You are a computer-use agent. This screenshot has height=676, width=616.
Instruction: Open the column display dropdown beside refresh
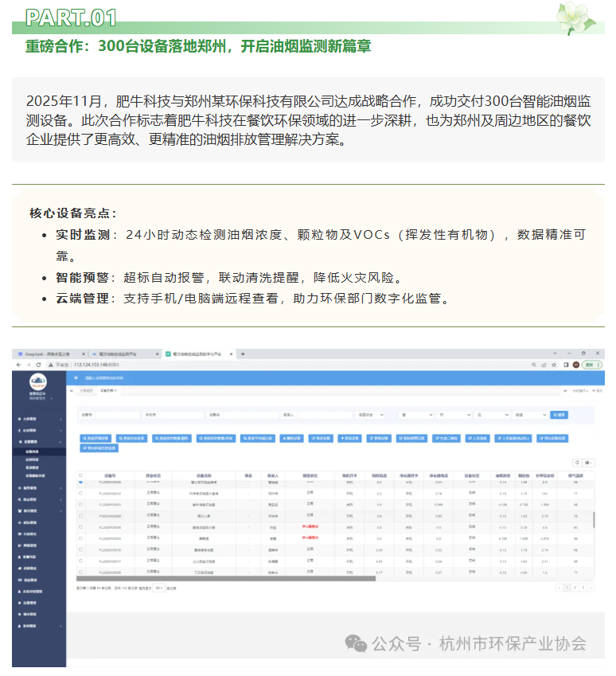(x=589, y=463)
